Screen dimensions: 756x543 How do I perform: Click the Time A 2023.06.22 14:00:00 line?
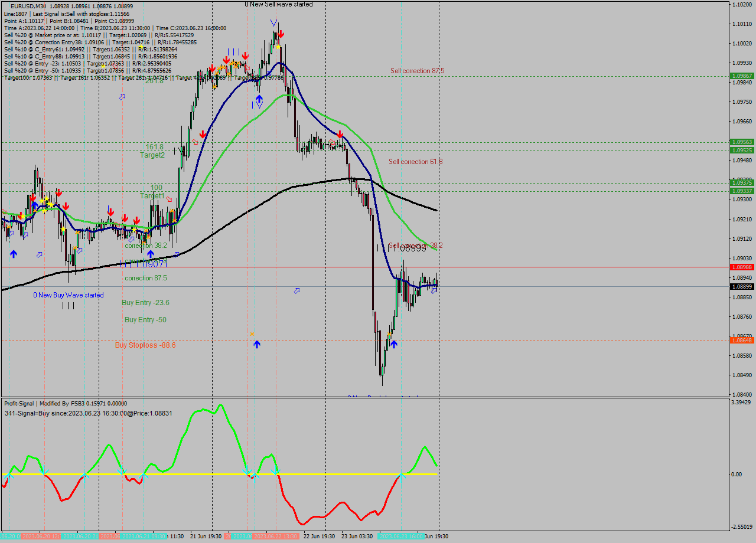tap(115, 28)
